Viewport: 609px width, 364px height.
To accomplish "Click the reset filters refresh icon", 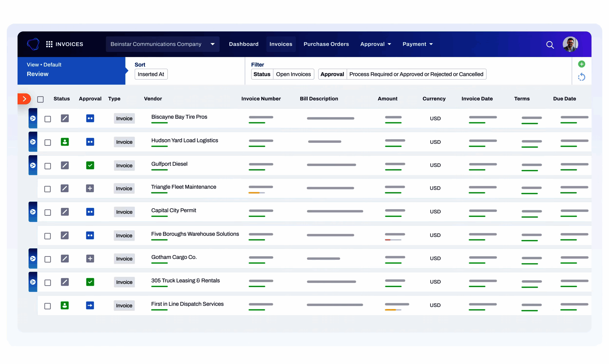I will 581,77.
